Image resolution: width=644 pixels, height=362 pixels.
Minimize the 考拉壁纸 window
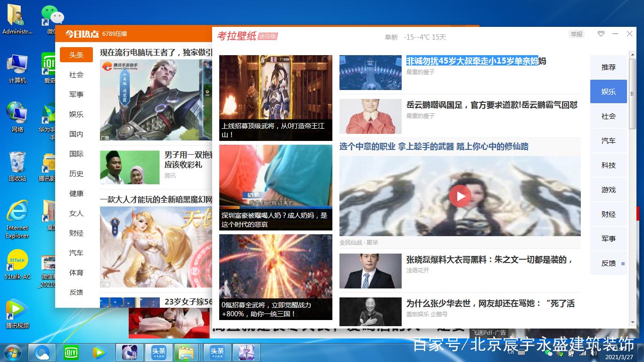615,34
